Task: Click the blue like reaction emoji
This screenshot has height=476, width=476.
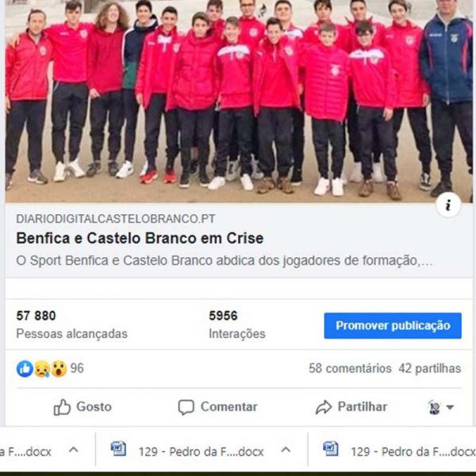Action: 25,369
